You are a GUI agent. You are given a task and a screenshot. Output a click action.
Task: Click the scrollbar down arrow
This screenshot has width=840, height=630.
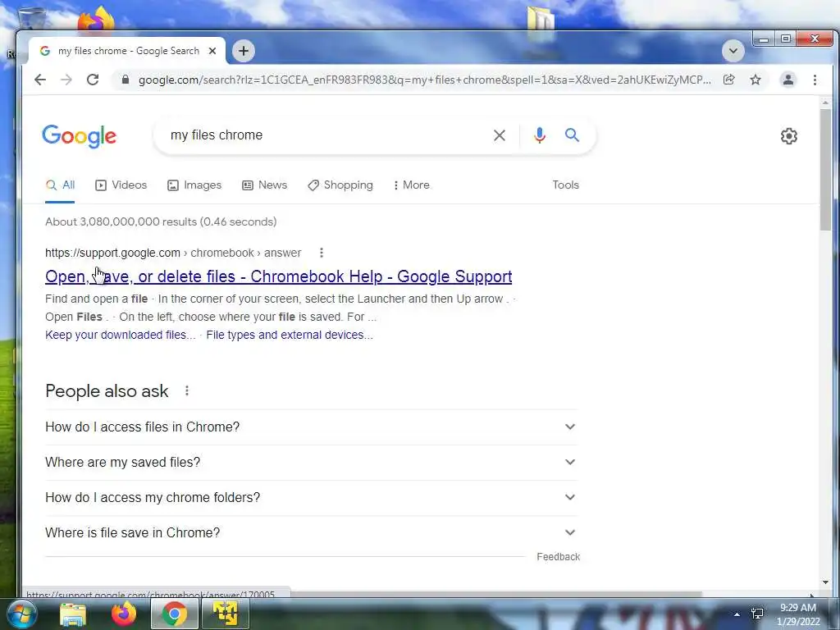pyautogui.click(x=825, y=582)
